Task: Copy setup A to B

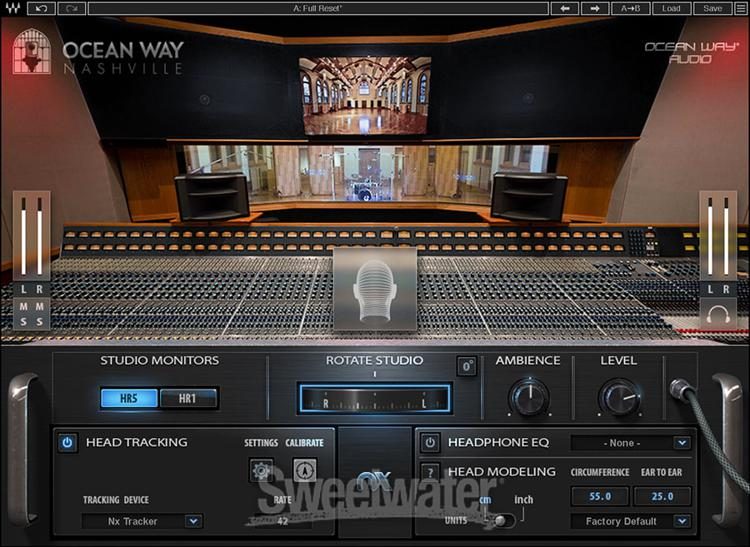Action: click(630, 9)
